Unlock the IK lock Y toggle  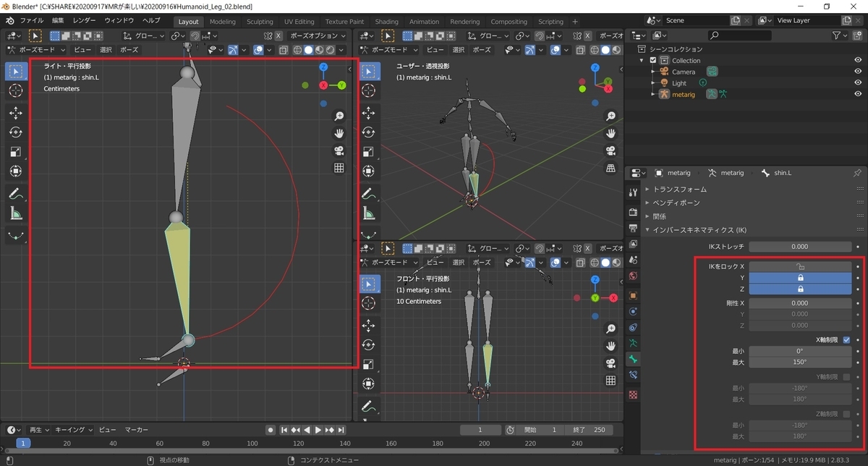point(800,277)
